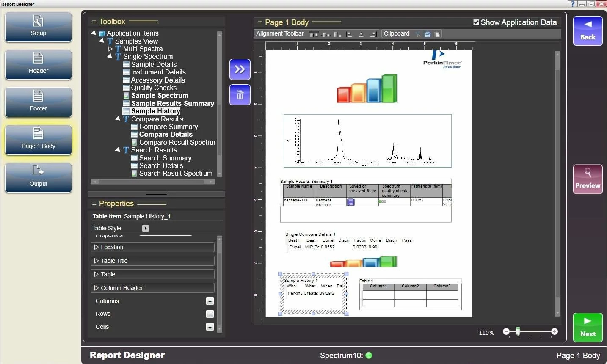Click the Copy icon in Clipboard
Viewport: 607px width, 364px height.
(428, 34)
